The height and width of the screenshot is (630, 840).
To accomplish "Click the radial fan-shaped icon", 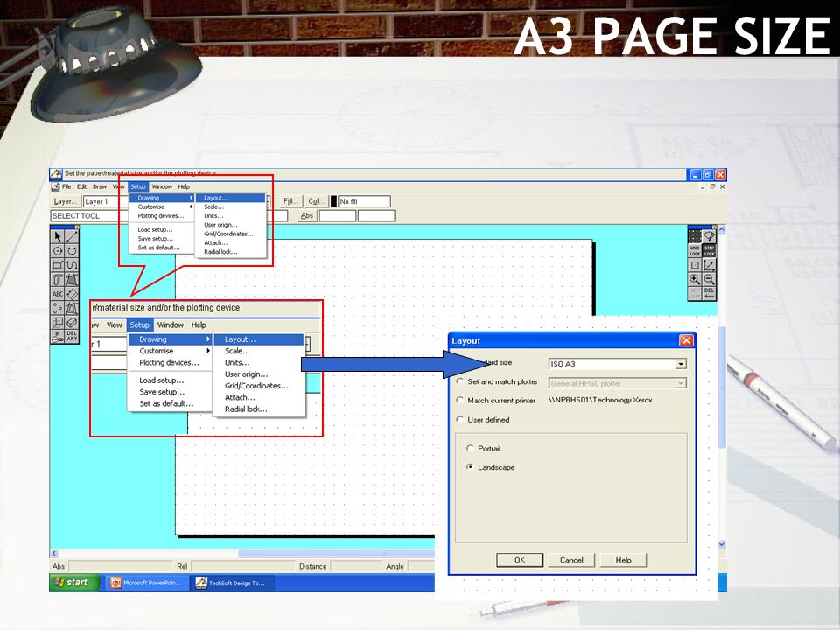I will pos(710,235).
